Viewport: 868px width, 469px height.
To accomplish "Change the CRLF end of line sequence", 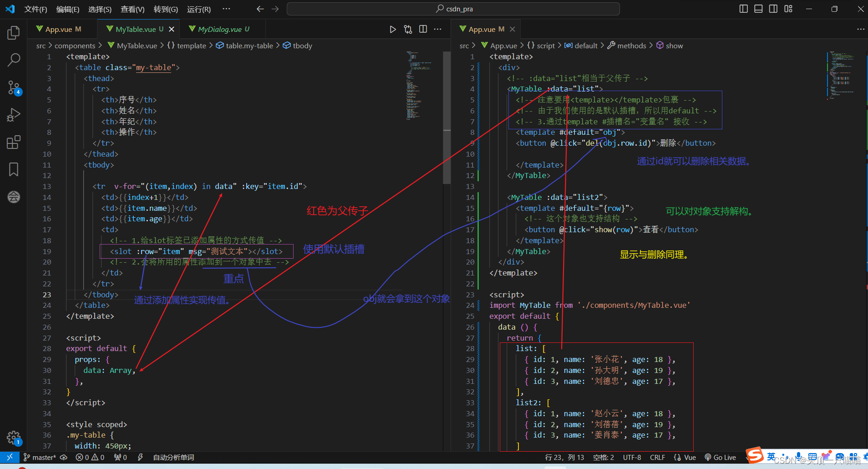I will point(657,457).
